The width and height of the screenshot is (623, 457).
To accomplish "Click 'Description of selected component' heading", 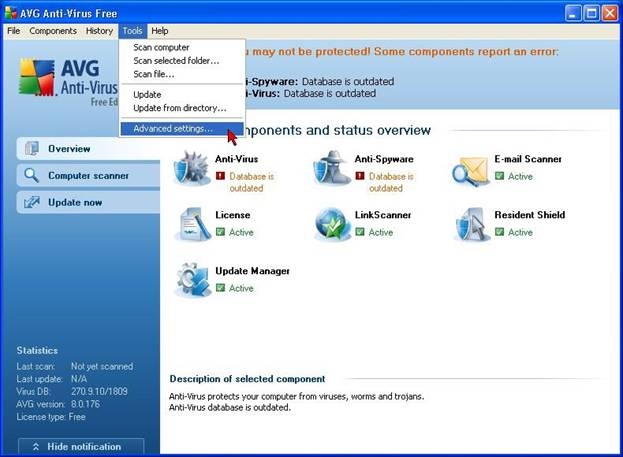I will tap(247, 379).
